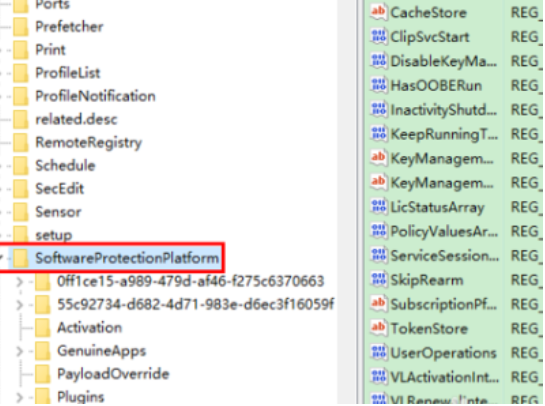The image size is (545, 406).
Task: Click the SkipRearm DWORD value icon
Action: 378,279
